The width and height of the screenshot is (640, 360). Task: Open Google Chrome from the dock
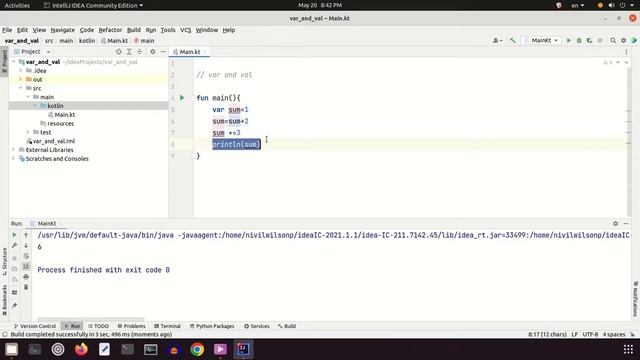197,349
